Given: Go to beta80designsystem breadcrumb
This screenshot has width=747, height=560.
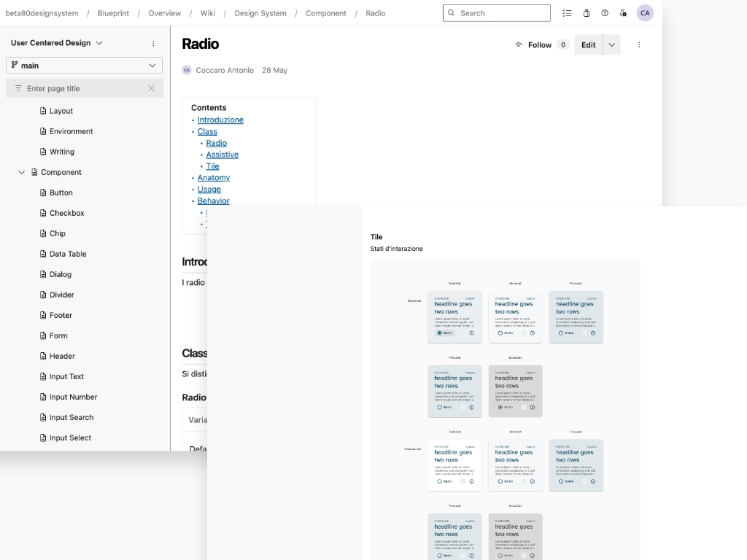Looking at the screenshot, I should [42, 13].
